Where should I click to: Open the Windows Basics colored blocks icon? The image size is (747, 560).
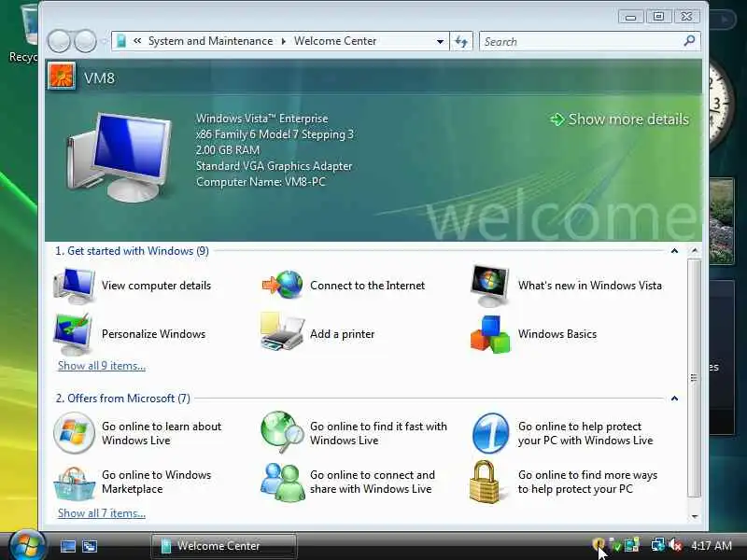[490, 334]
